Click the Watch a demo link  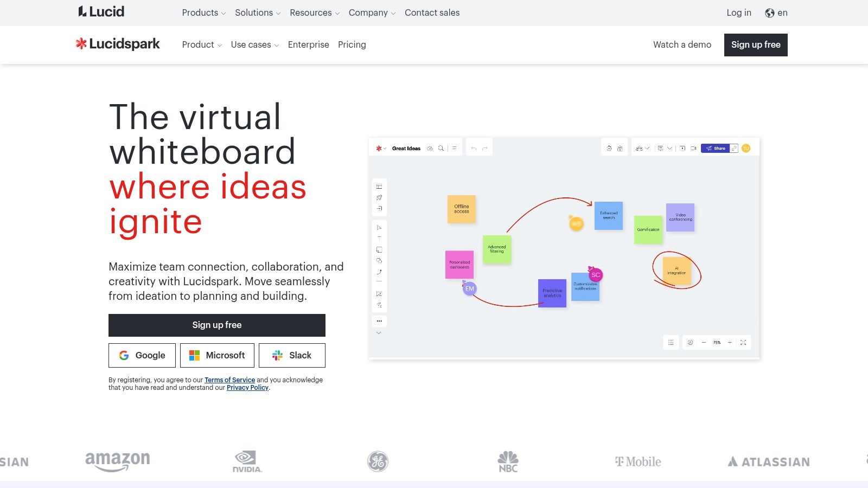(x=682, y=44)
